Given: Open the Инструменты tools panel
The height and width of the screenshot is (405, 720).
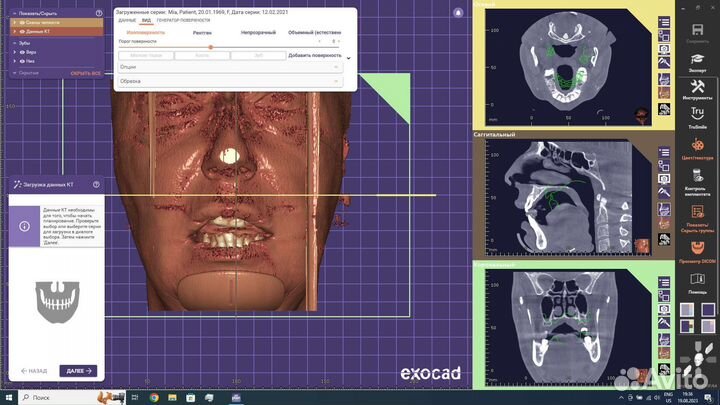Looking at the screenshot, I should tap(697, 89).
